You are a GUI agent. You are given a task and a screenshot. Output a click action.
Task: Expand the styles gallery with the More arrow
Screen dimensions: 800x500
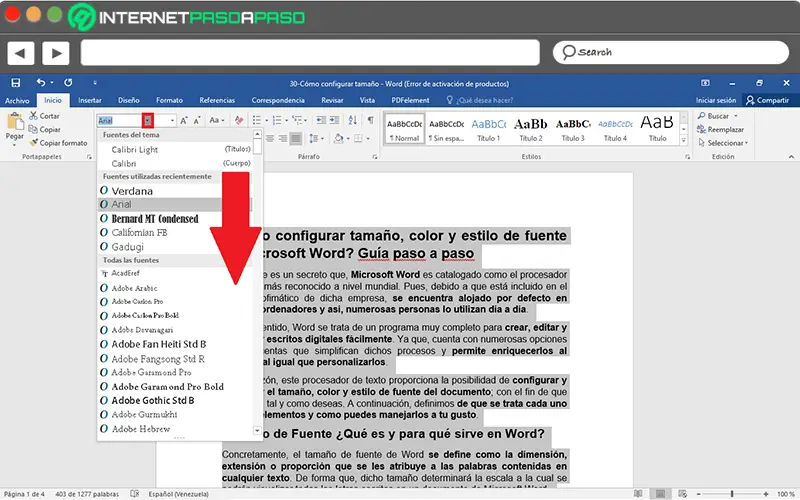(x=684, y=140)
